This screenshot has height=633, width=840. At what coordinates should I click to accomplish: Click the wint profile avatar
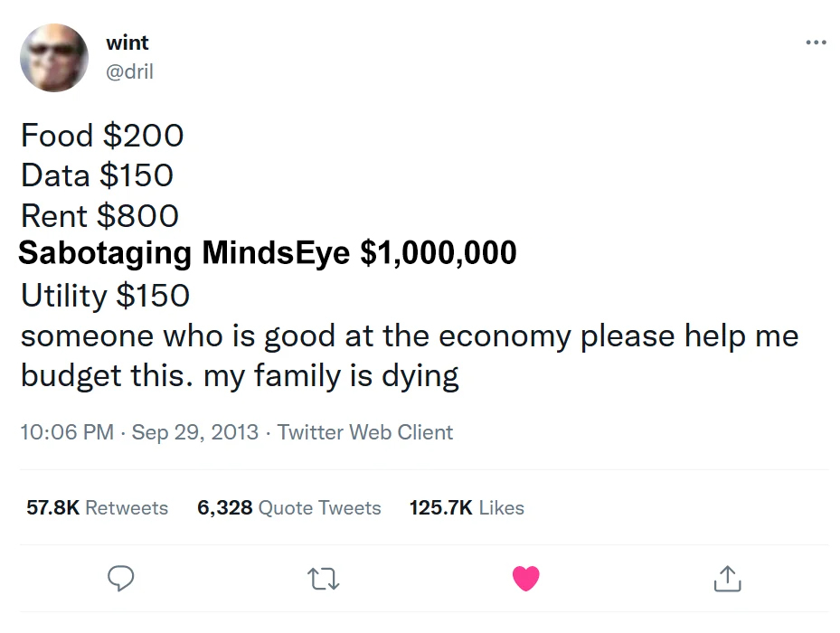click(x=54, y=58)
